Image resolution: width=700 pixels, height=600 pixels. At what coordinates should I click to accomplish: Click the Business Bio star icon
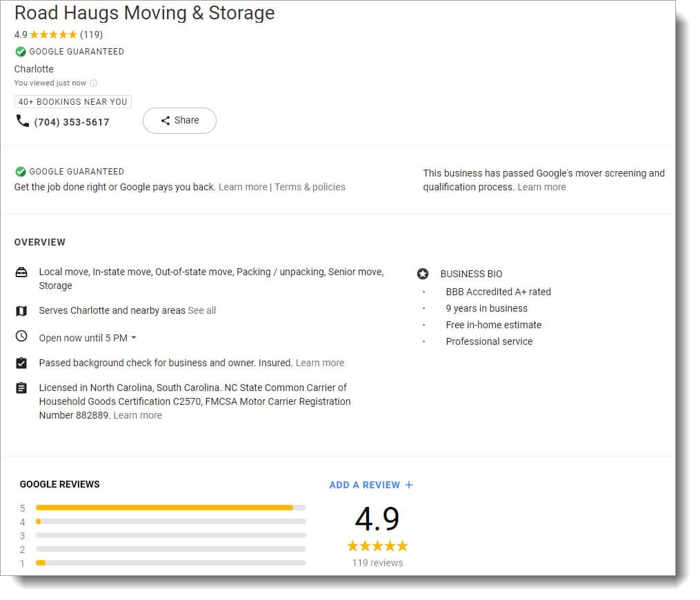[x=423, y=274]
